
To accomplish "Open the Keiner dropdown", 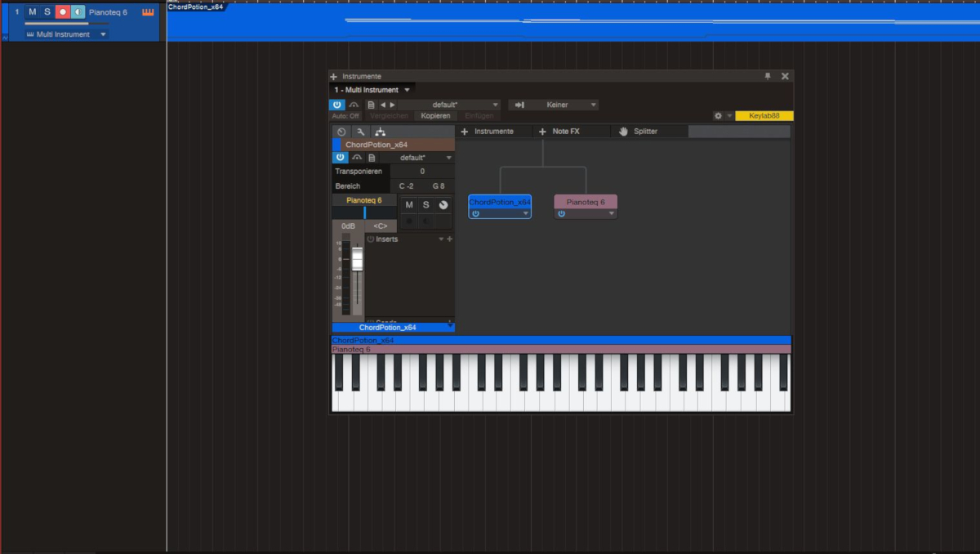I will click(x=563, y=105).
